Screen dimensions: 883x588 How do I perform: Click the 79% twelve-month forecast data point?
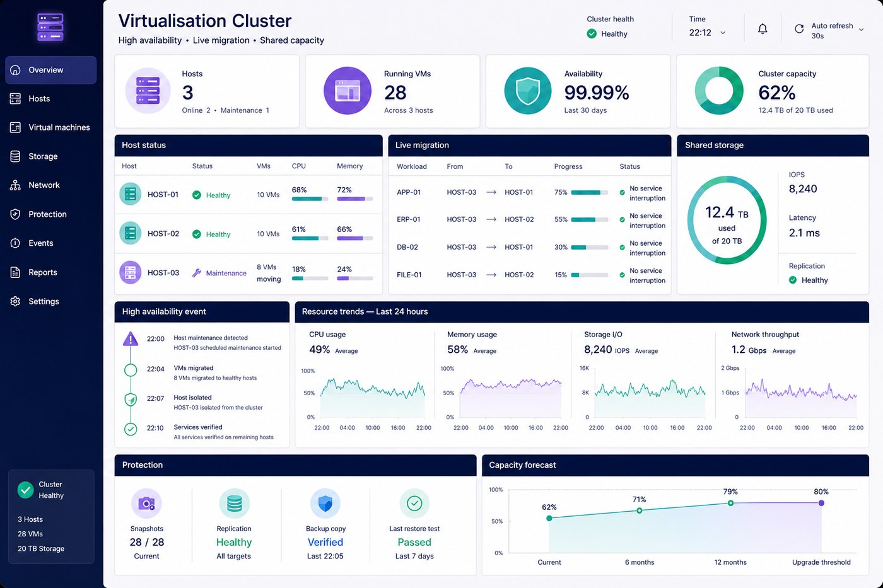[730, 503]
